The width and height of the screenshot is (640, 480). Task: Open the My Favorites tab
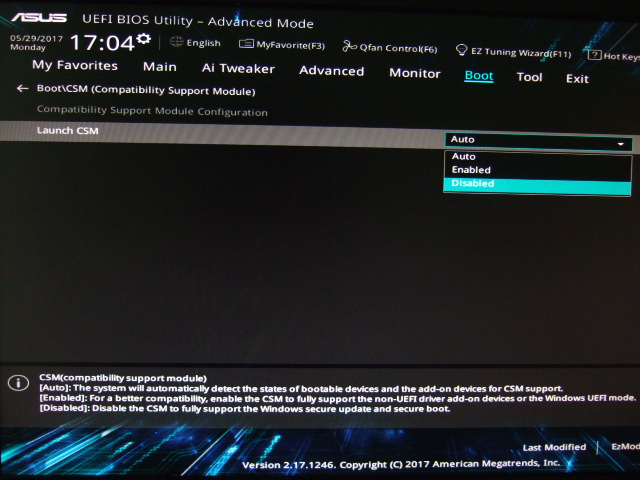[x=75, y=65]
